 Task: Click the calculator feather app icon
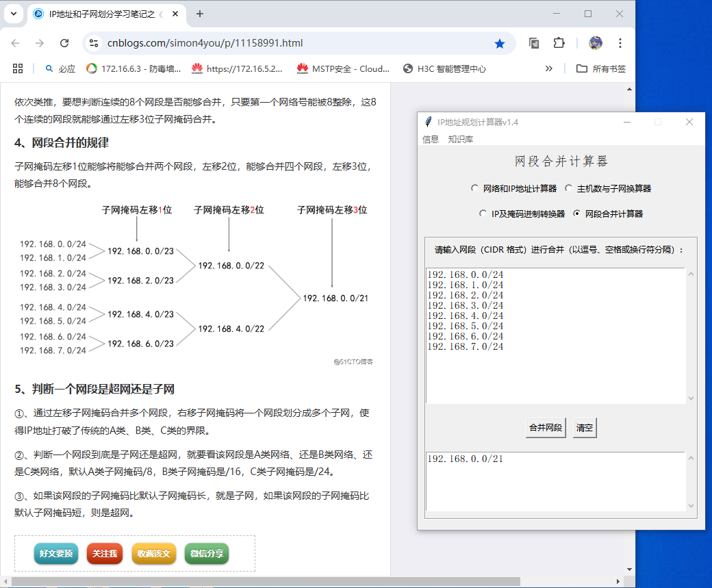(x=428, y=122)
